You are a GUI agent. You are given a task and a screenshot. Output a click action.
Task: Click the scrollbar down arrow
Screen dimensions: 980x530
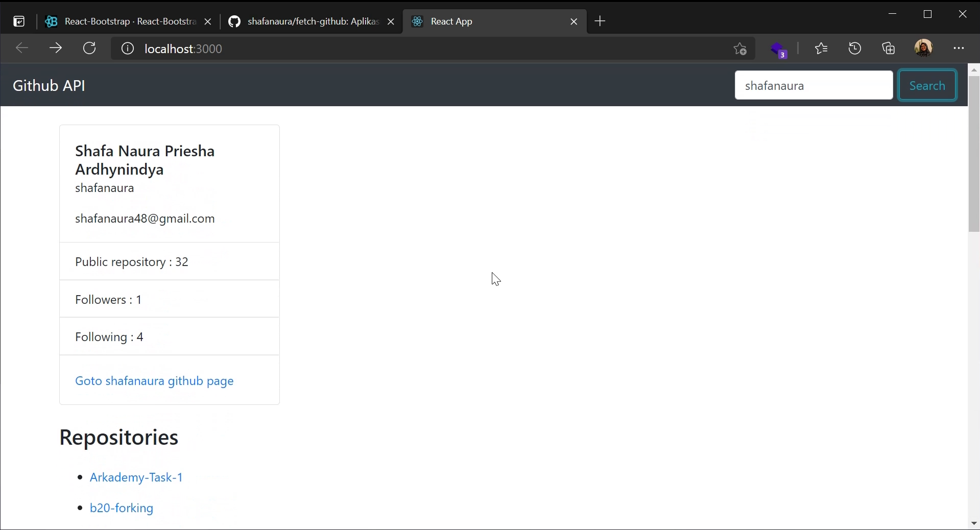point(974,524)
